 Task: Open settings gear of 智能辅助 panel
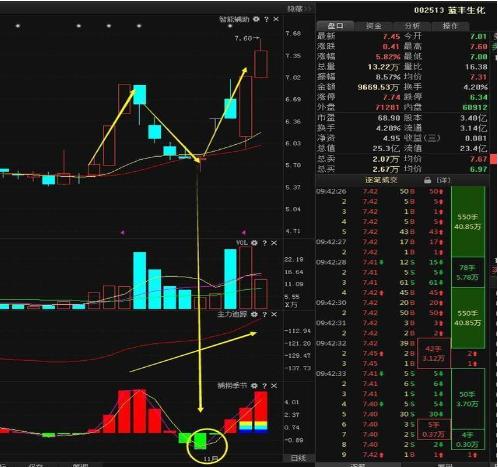click(x=256, y=19)
